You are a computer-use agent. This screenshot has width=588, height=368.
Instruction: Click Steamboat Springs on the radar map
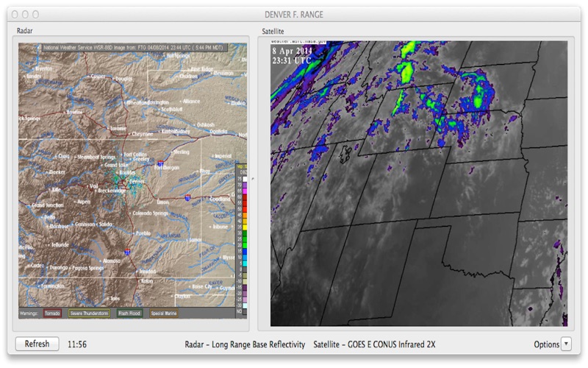[x=96, y=157]
